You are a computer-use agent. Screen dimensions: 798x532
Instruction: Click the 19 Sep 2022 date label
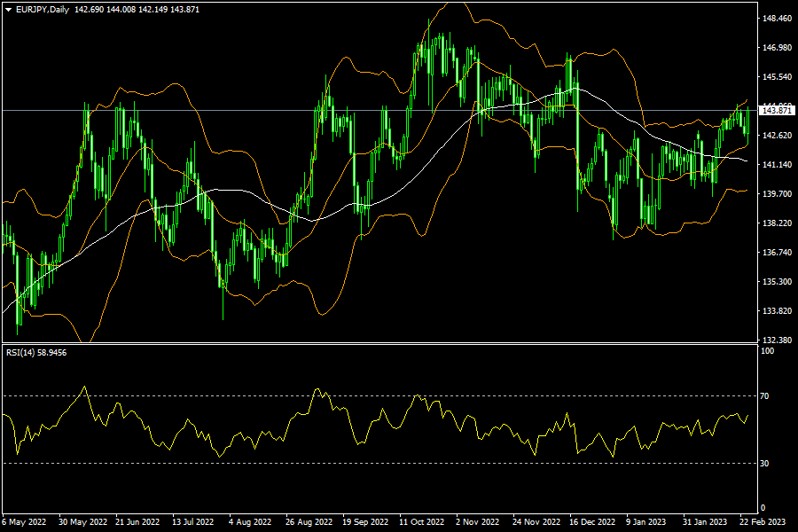365,522
